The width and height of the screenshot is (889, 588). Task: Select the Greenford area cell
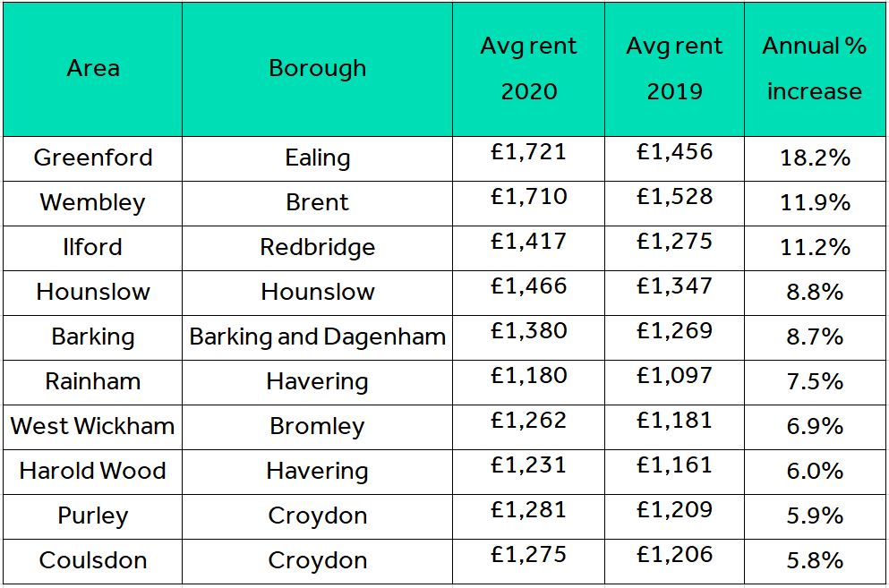(x=93, y=158)
